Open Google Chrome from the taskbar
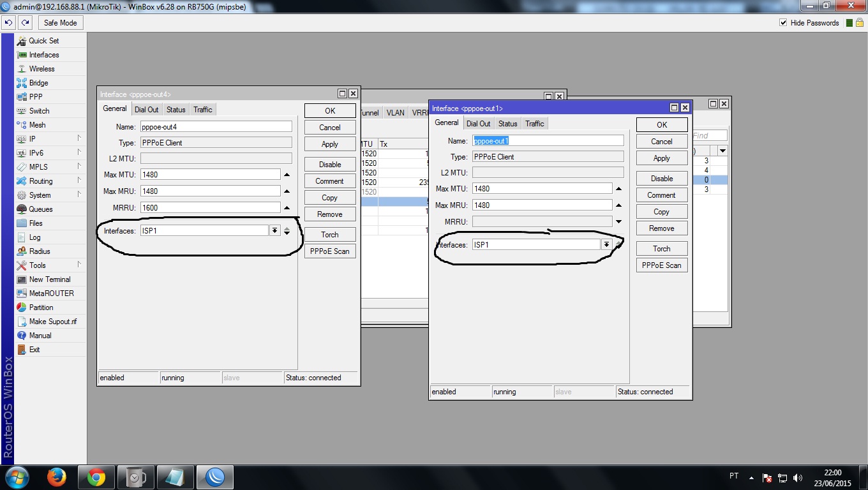 (96, 477)
